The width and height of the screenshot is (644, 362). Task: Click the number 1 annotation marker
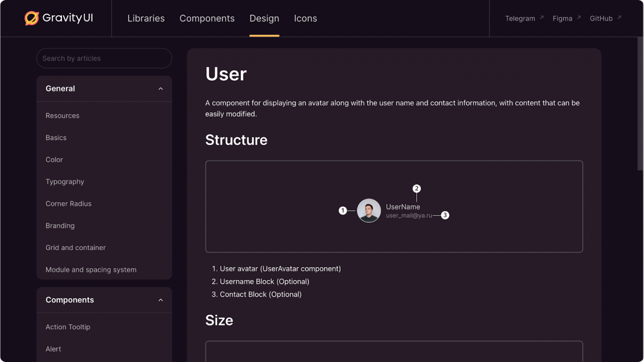click(343, 211)
